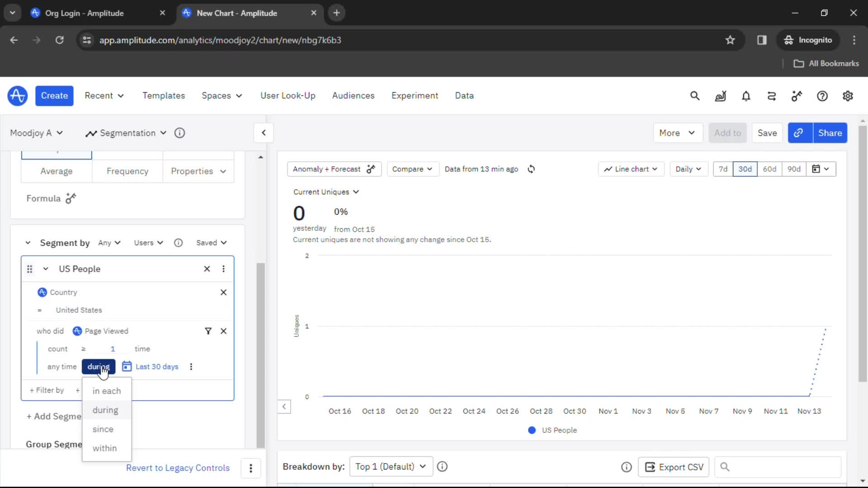Image resolution: width=868 pixels, height=488 pixels.
Task: Open the More dropdown
Action: pos(678,133)
